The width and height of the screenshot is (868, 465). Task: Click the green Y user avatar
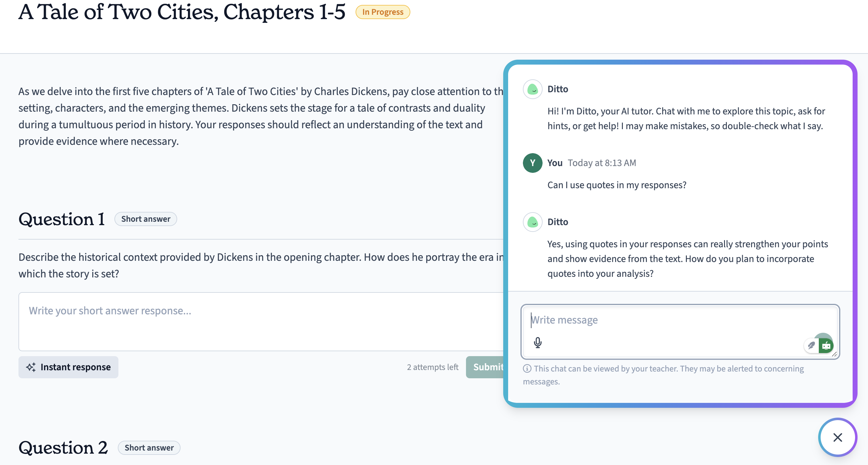pyautogui.click(x=532, y=163)
